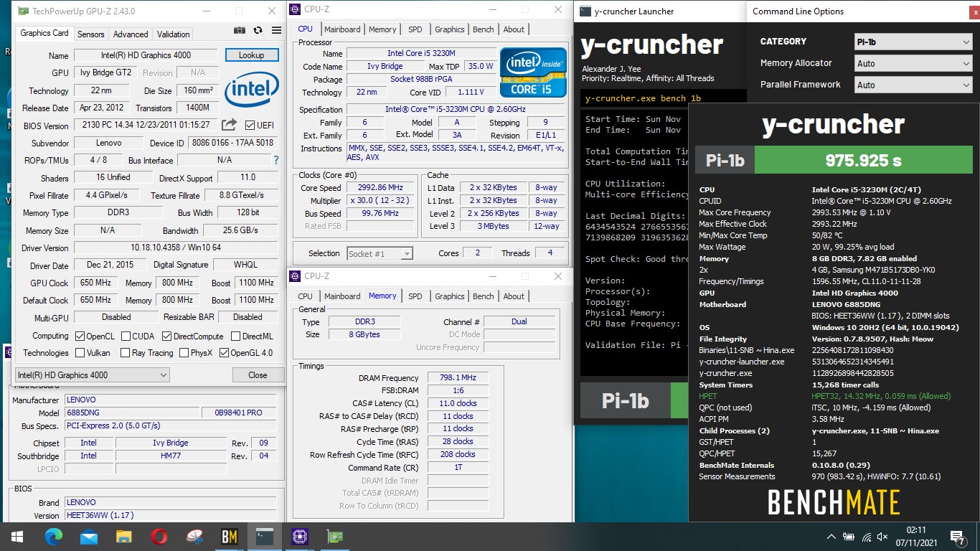
Task: Click the network tray icon
Action: [x=866, y=537]
